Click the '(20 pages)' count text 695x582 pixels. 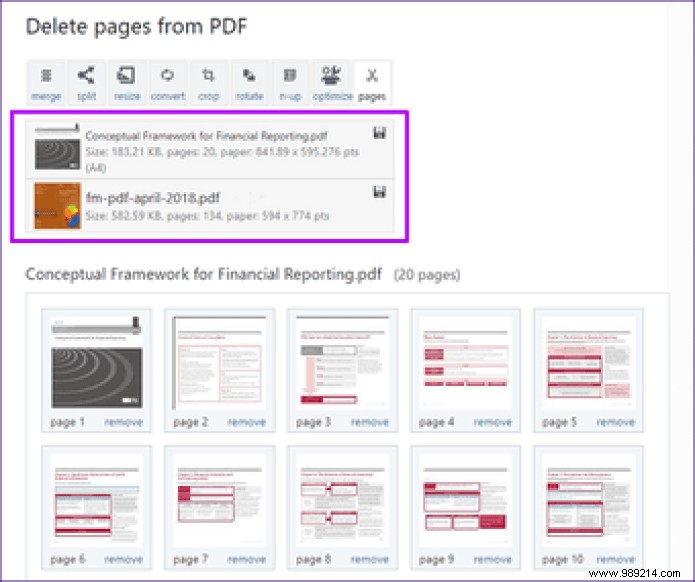coord(427,275)
